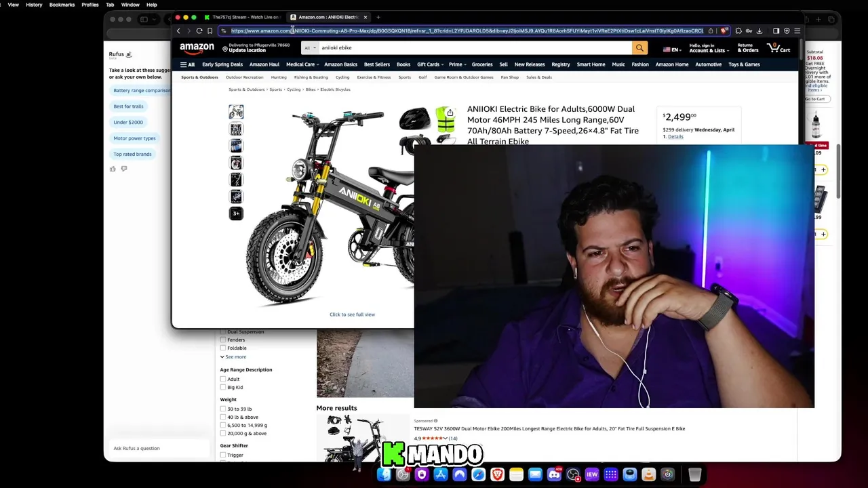Show more product thumbnails with 3+ button

(236, 213)
